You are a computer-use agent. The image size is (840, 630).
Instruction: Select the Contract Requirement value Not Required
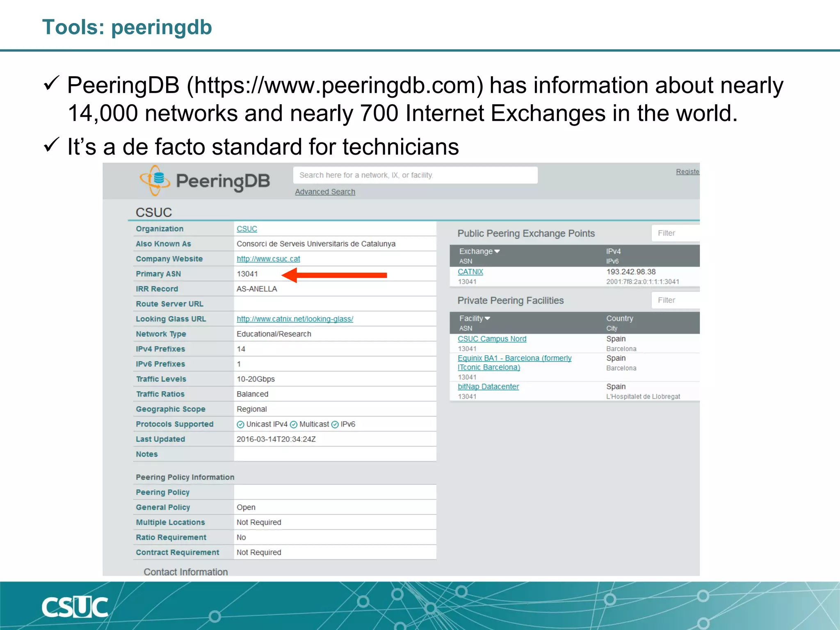pos(259,552)
